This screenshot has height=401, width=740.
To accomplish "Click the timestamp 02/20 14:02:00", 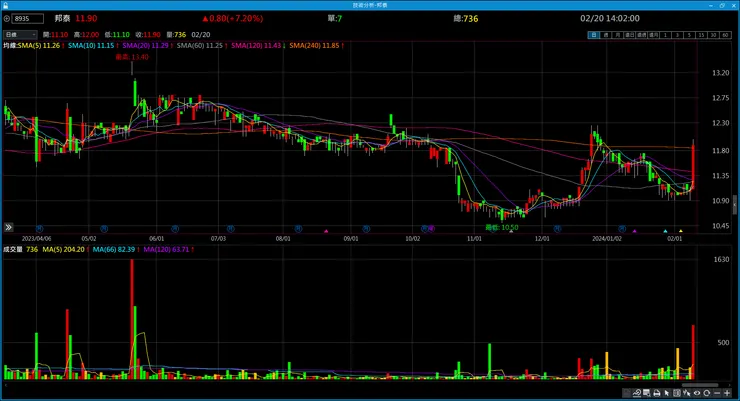I will pos(610,18).
